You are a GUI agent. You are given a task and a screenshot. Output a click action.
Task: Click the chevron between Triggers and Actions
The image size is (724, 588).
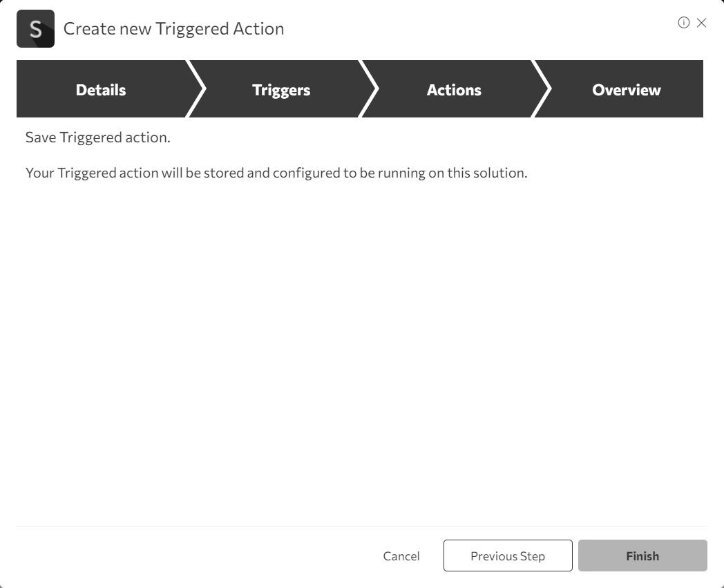(370, 89)
